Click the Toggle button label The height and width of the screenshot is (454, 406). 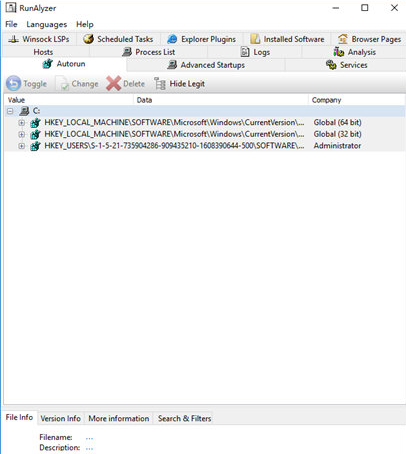tap(35, 84)
